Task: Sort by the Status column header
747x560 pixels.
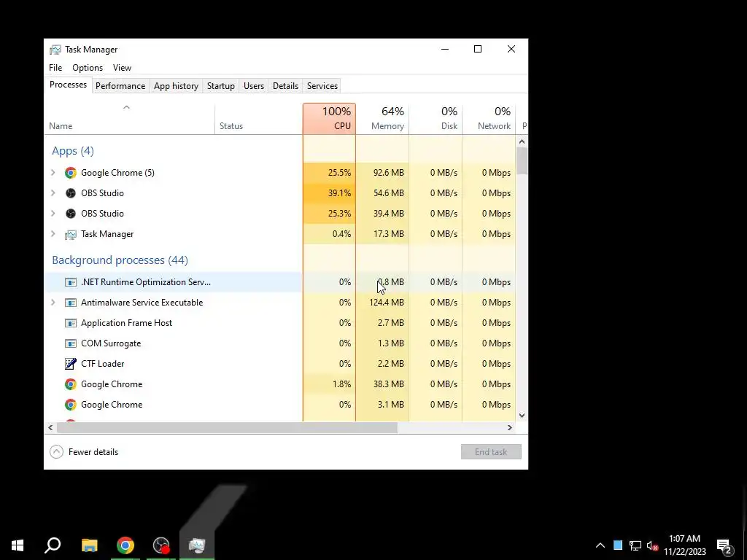Action: click(x=259, y=119)
